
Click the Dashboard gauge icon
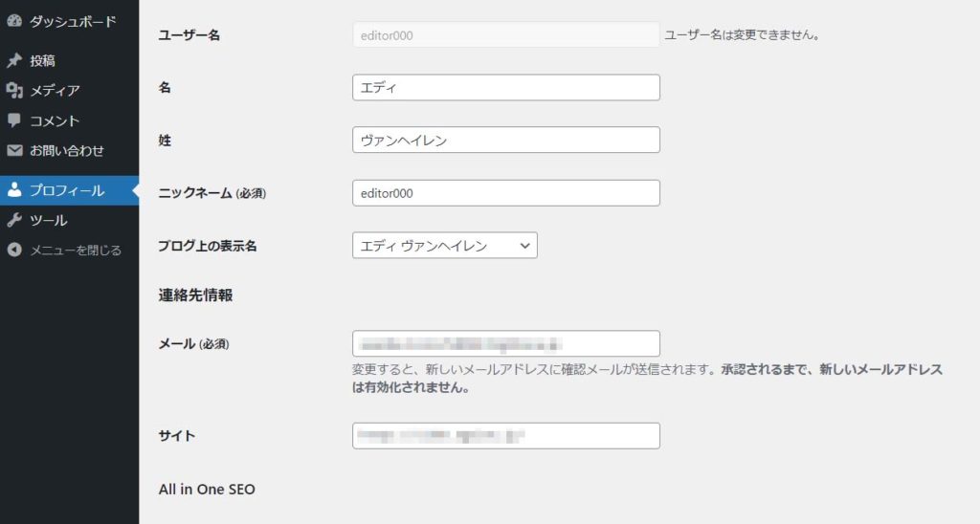click(x=14, y=21)
